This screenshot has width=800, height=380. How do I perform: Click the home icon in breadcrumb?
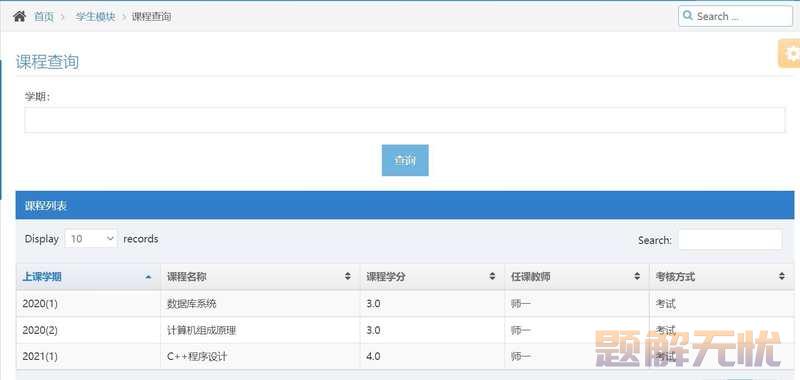click(x=19, y=16)
